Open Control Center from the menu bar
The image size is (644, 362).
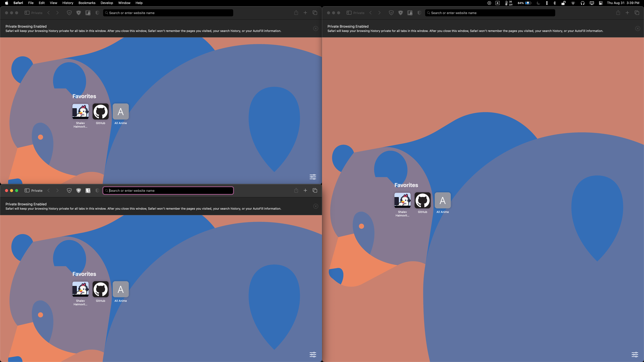tap(600, 3)
